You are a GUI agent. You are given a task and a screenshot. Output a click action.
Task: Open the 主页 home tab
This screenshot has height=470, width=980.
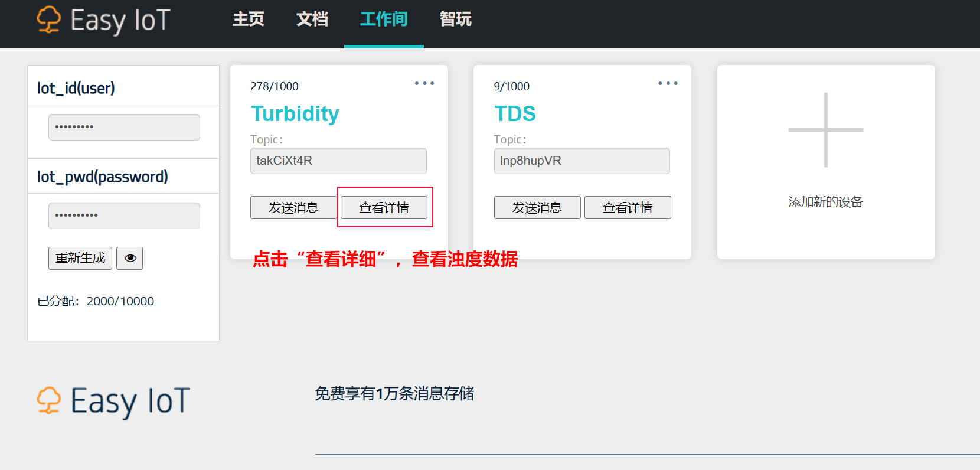pyautogui.click(x=249, y=19)
